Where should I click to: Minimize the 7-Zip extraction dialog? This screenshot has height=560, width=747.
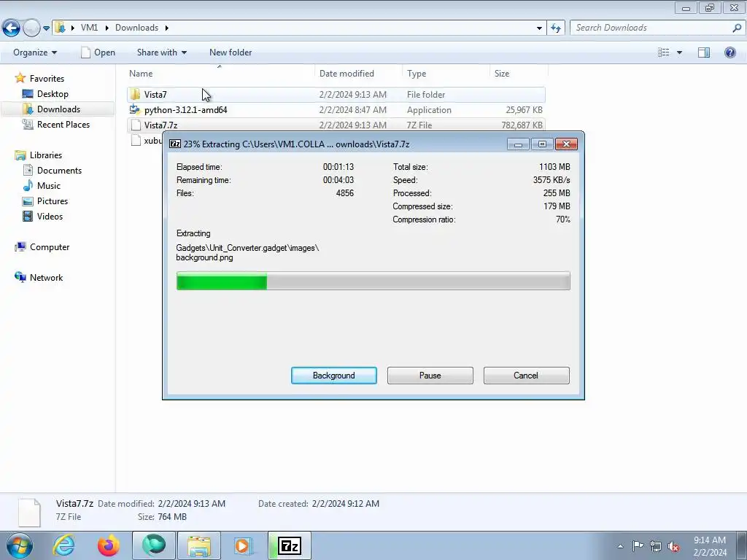pyautogui.click(x=519, y=144)
